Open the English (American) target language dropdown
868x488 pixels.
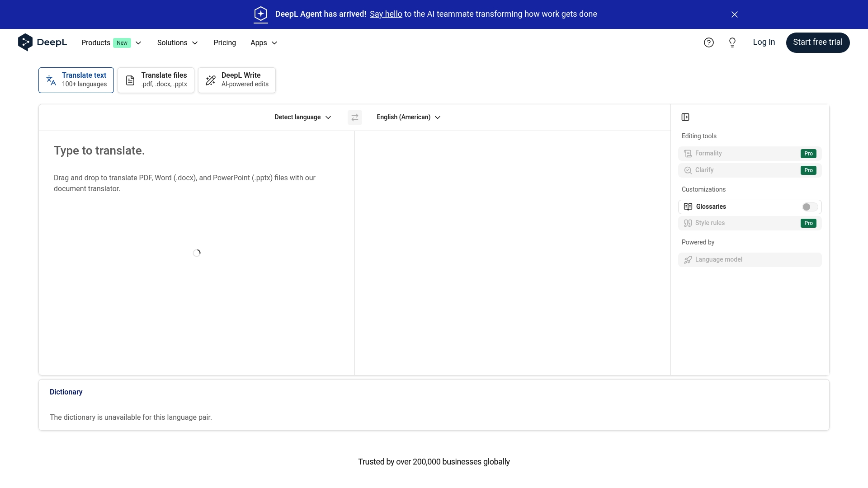point(407,117)
